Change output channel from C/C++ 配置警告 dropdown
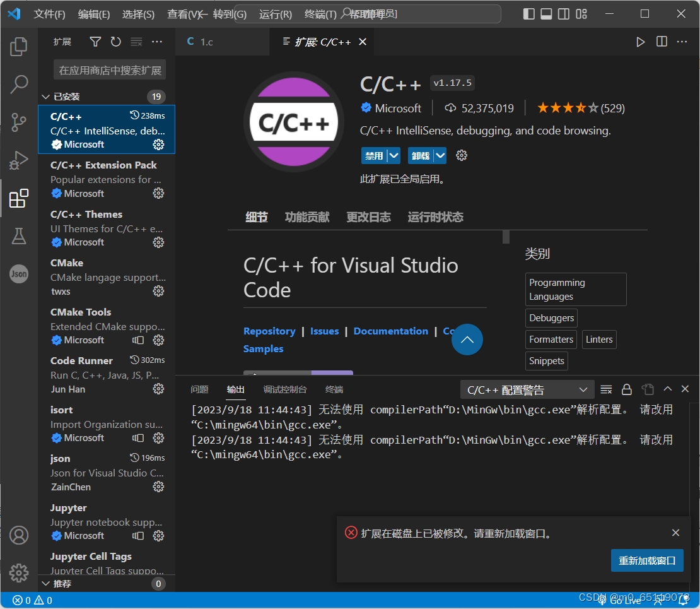The height and width of the screenshot is (609, 700). (x=527, y=389)
